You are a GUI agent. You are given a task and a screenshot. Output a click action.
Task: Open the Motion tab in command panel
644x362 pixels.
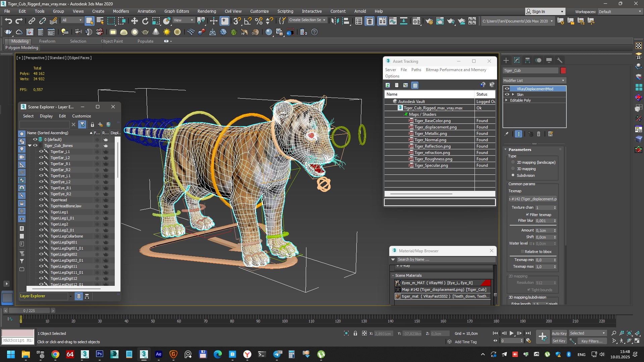pos(538,60)
